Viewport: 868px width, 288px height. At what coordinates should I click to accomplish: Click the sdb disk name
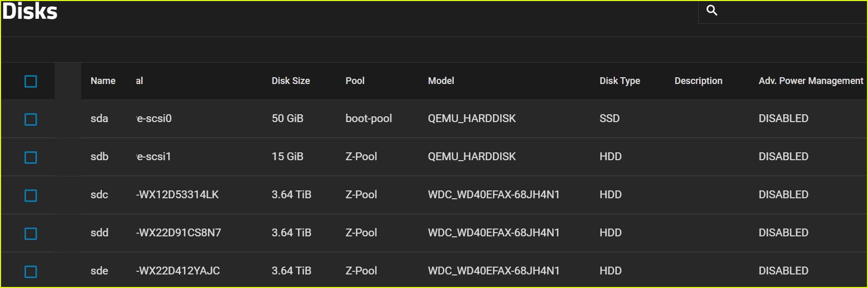(x=99, y=157)
